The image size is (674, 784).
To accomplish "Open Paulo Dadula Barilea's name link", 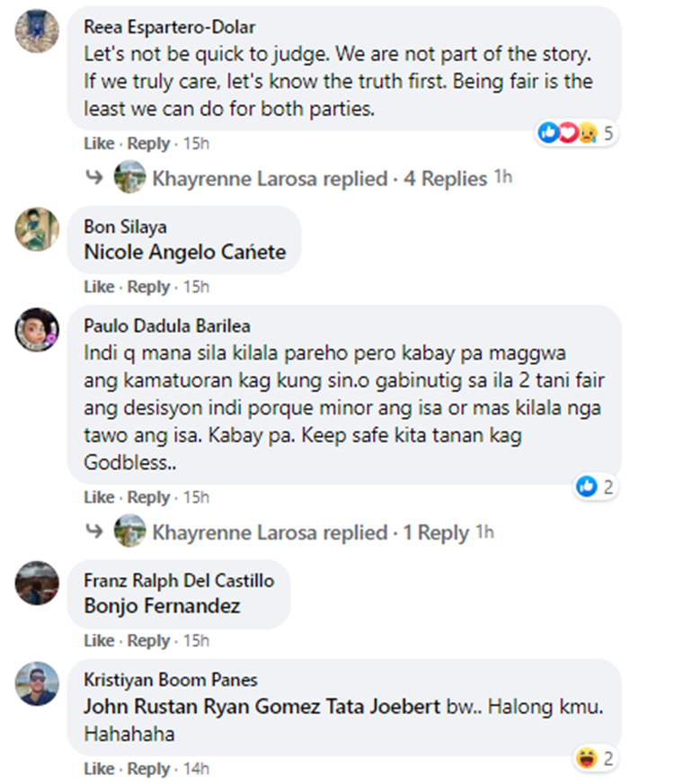I will coord(166,325).
